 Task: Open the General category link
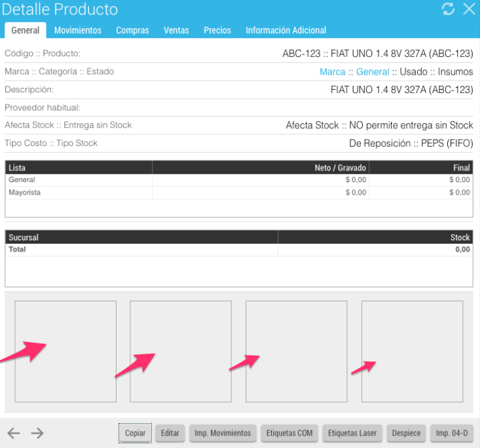(x=373, y=71)
